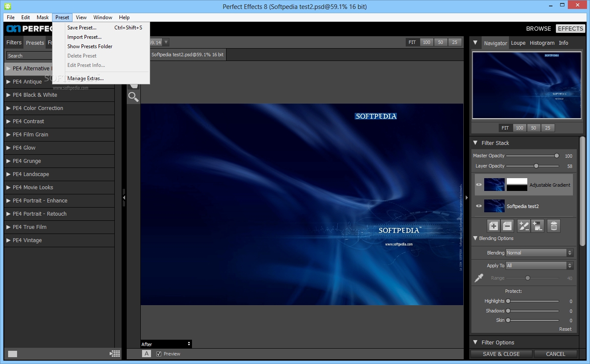The height and width of the screenshot is (364, 590).
Task: Click the CANCEL button
Action: tap(555, 354)
